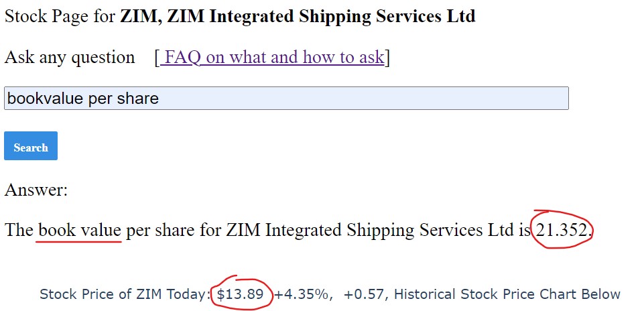Click the Answer: label
The image size is (644, 311).
click(x=36, y=190)
